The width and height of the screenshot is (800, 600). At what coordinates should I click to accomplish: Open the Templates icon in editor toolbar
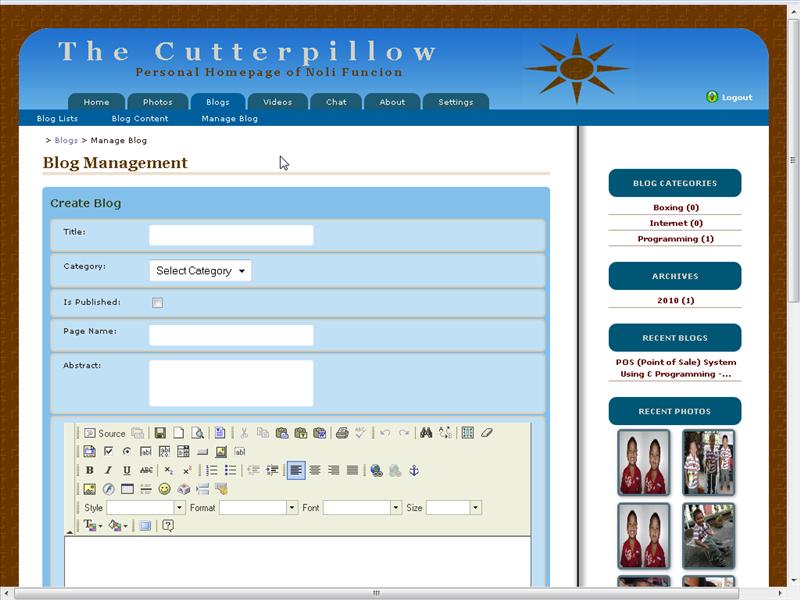click(220, 433)
